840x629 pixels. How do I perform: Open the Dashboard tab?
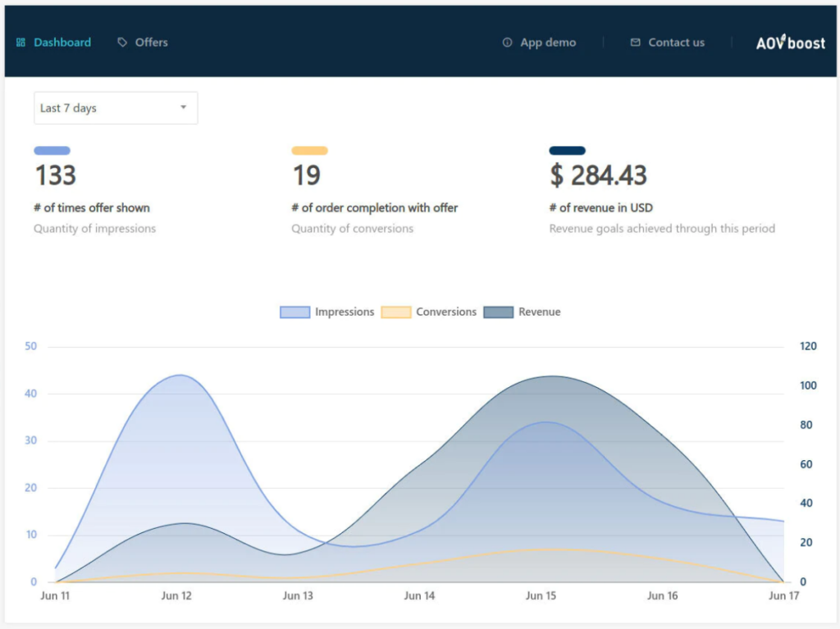point(54,43)
